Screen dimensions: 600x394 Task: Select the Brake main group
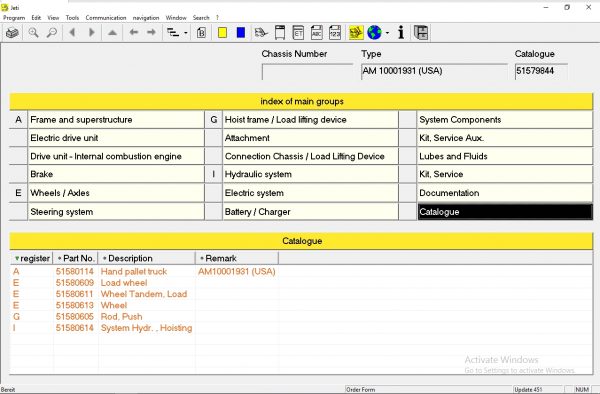[116, 174]
